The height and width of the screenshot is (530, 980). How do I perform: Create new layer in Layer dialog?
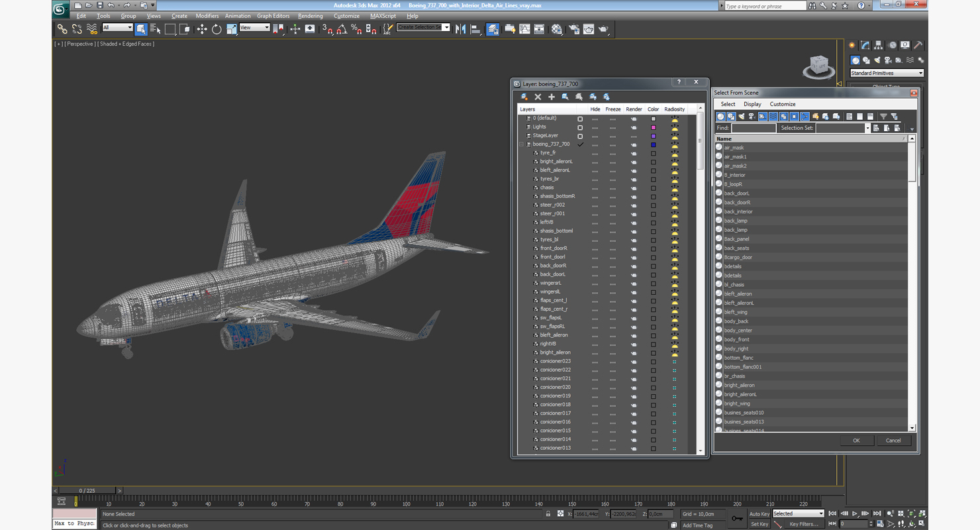pyautogui.click(x=524, y=97)
